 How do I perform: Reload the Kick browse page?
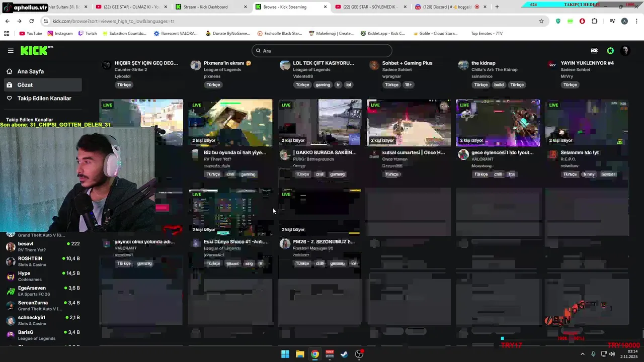click(x=31, y=21)
